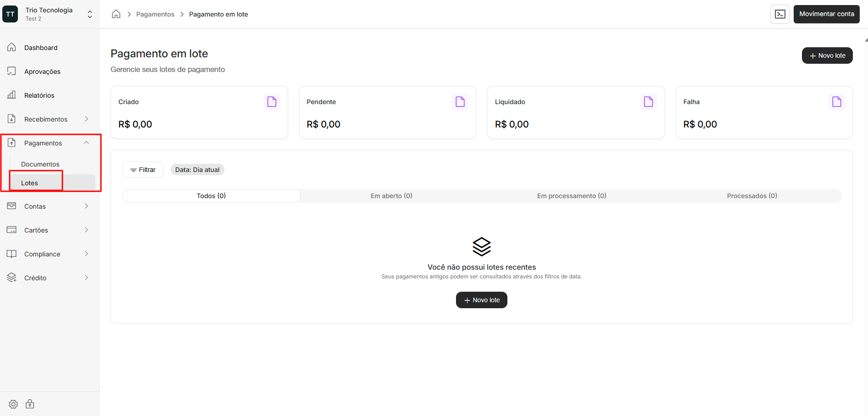The image size is (868, 416).
Task: Switch to the Processados (0) tab
Action: [752, 196]
